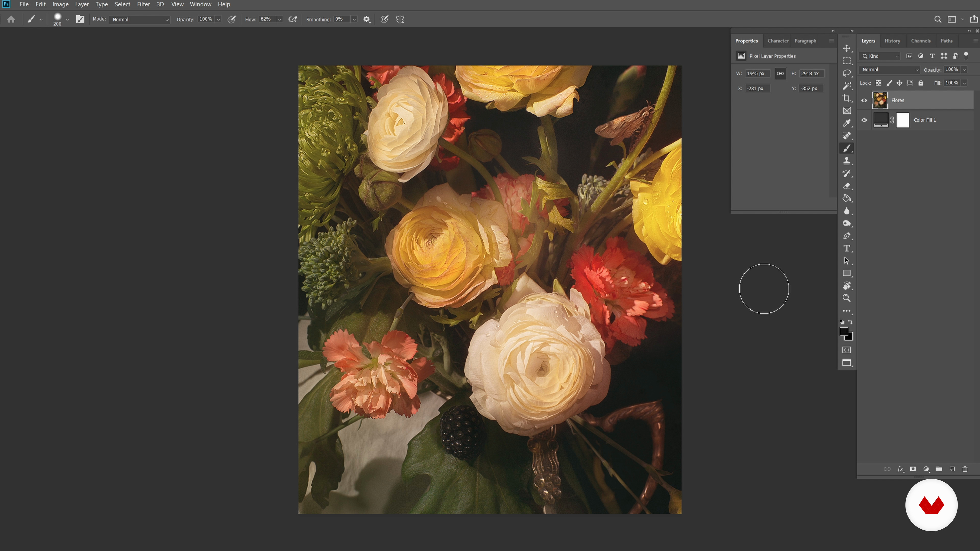
Task: Select the Sponge tool
Action: [847, 223]
